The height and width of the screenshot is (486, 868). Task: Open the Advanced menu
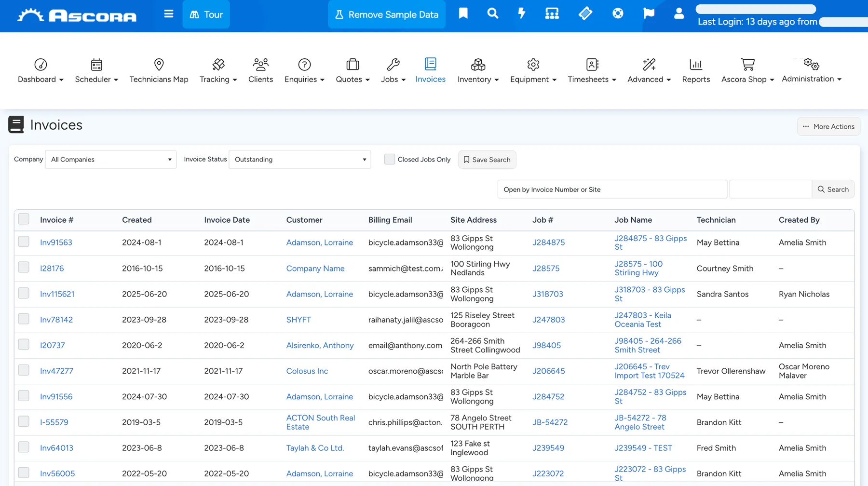coord(649,70)
